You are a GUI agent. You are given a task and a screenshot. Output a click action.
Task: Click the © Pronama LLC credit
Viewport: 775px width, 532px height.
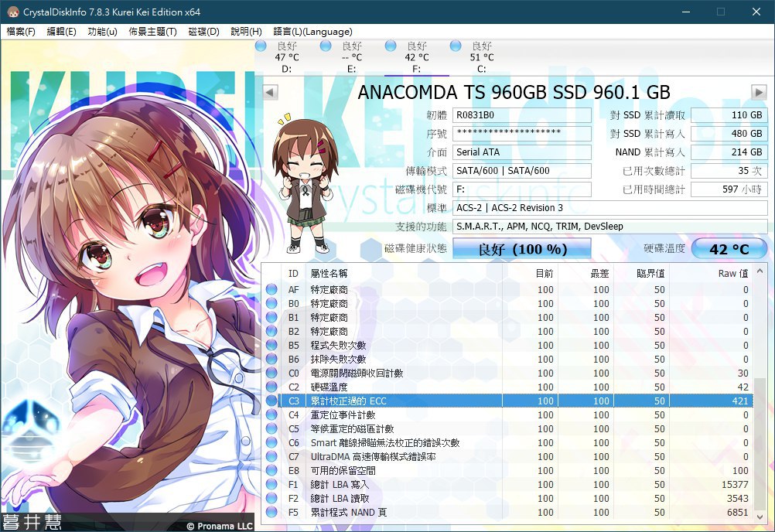point(220,526)
